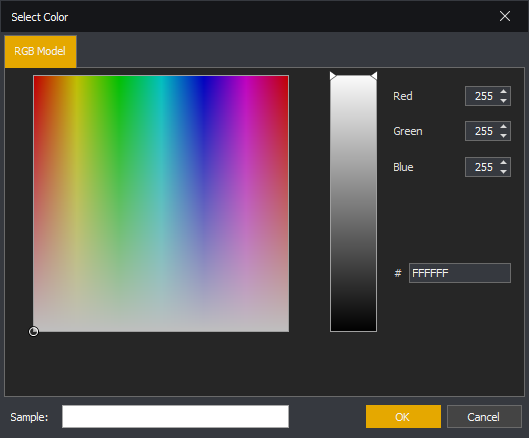The width and height of the screenshot is (529, 438).
Task: Click the brightness gradient slider bar
Action: coord(353,203)
